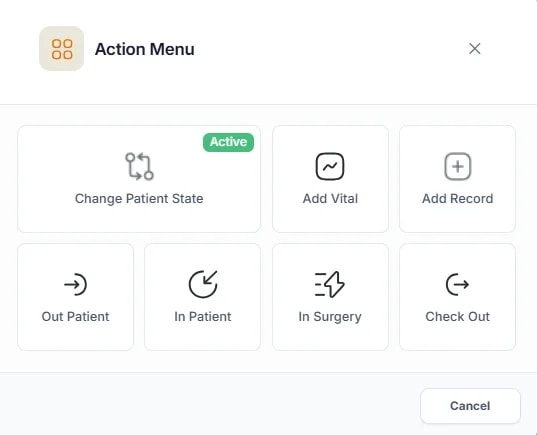Select the Change Patient State label
Screen dimensions: 537x435
pyautogui.click(x=139, y=199)
